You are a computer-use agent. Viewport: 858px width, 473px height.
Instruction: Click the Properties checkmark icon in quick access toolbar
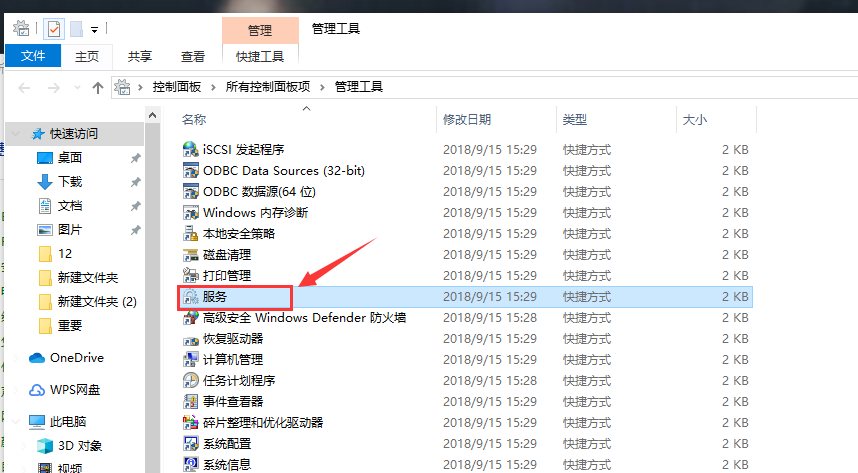[x=53, y=29]
